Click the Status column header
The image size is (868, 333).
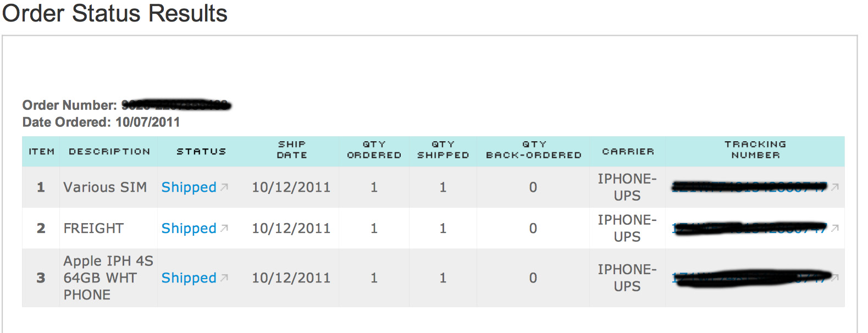(x=201, y=151)
